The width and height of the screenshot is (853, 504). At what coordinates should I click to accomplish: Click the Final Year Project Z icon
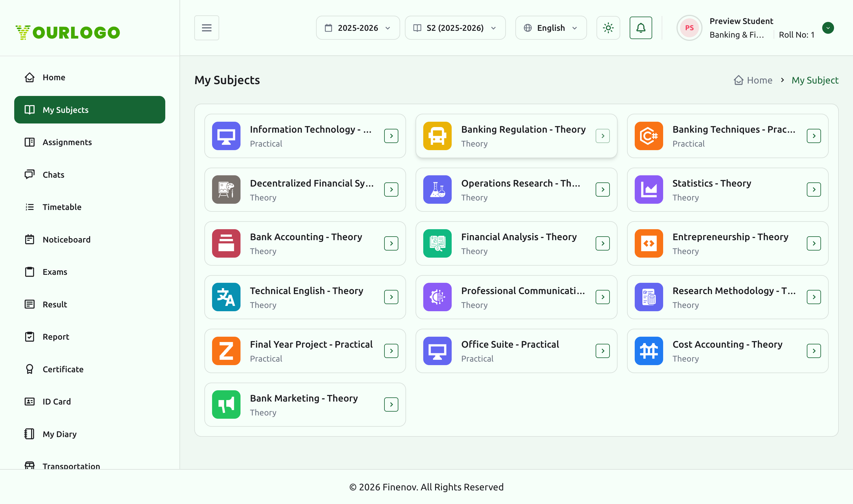point(226,351)
